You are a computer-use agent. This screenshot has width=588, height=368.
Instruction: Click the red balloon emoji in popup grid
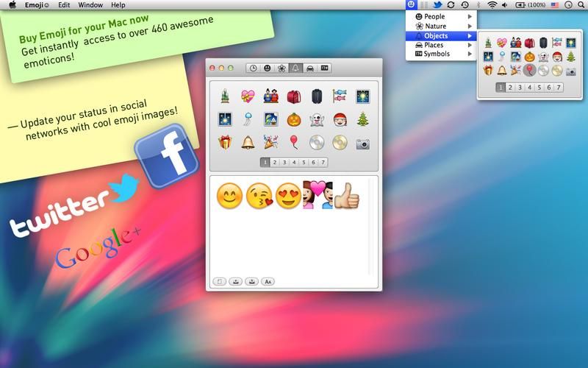click(x=529, y=71)
